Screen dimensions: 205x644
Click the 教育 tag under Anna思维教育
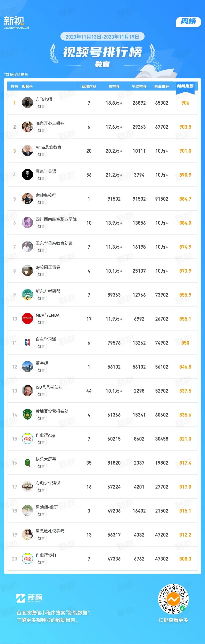(x=41, y=154)
